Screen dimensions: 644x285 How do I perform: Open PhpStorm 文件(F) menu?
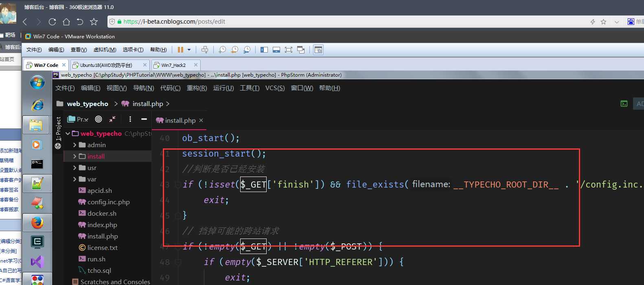(65, 88)
